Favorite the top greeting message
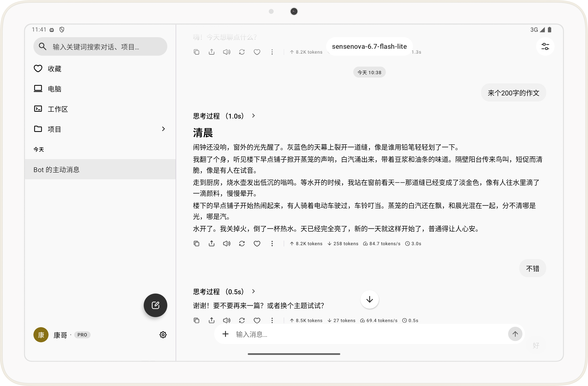Image resolution: width=588 pixels, height=386 pixels. coord(257,52)
